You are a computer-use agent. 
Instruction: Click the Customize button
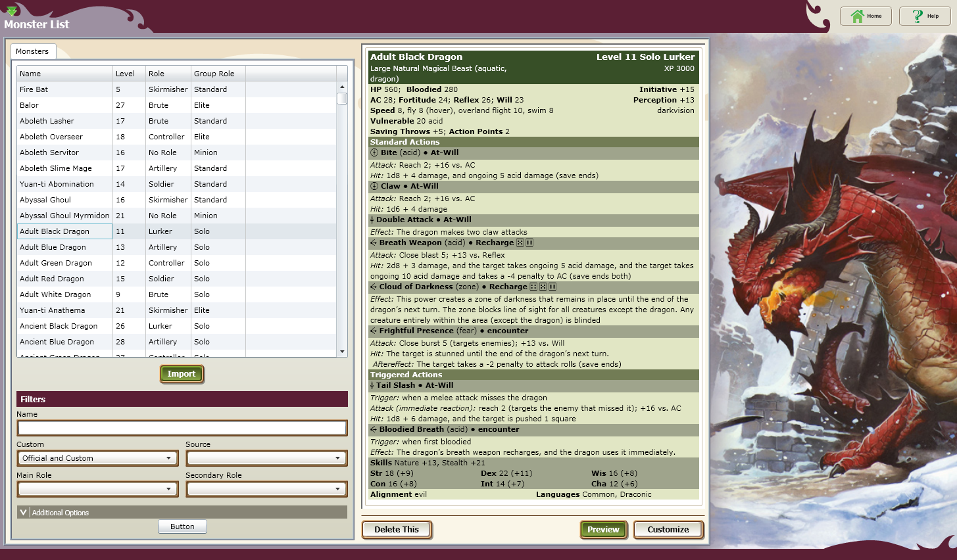tap(668, 530)
